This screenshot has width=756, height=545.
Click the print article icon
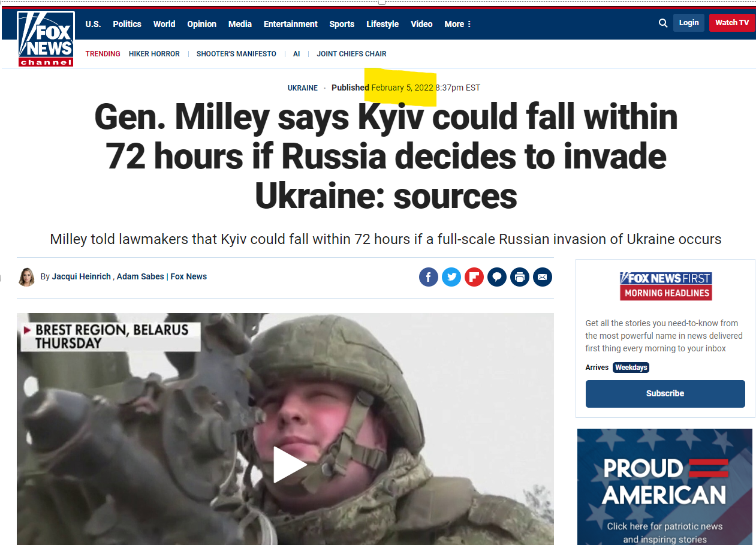tap(520, 277)
